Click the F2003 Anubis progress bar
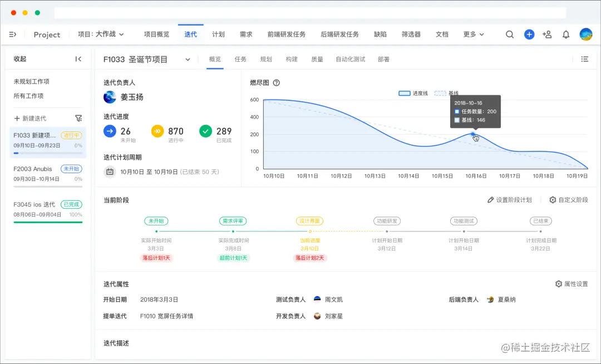601x364 pixels. point(48,186)
